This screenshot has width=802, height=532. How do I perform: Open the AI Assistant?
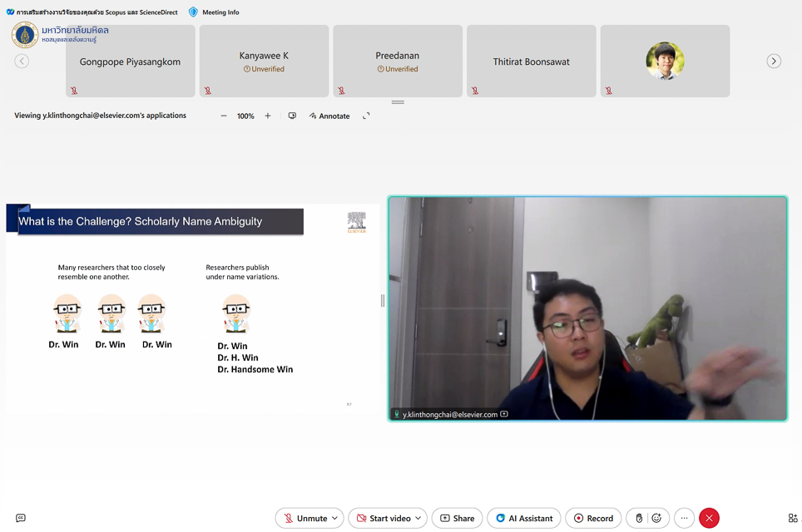tap(523, 518)
